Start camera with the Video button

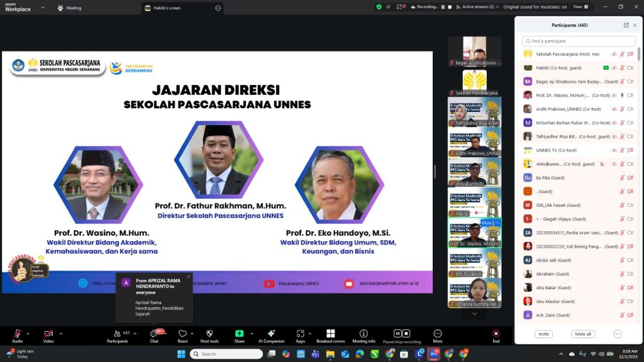[48, 334]
